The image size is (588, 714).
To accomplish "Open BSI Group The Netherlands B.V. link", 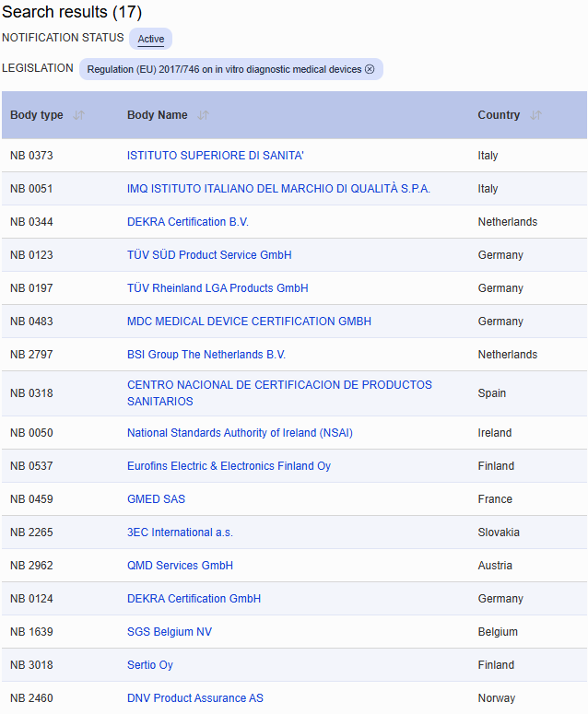I will [x=206, y=355].
